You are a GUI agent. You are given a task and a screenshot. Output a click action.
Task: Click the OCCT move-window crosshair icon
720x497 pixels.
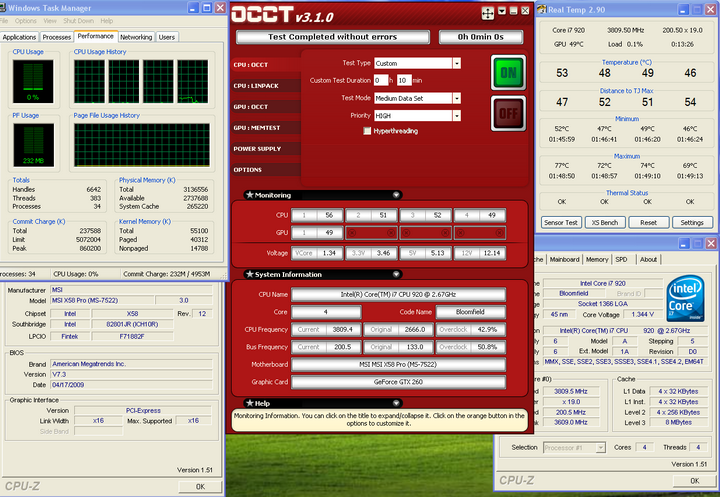pos(488,14)
